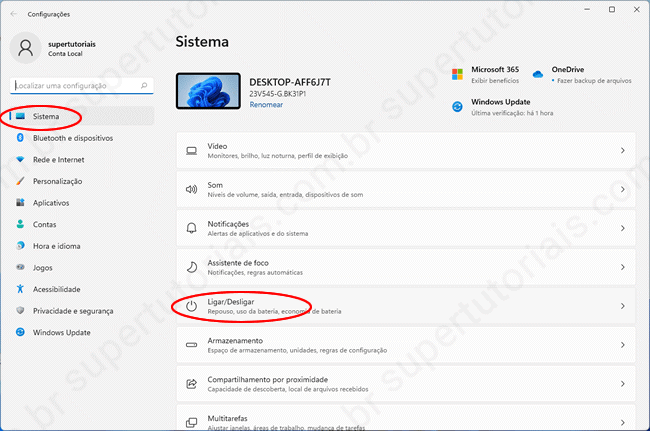Select Sistema in the sidebar
This screenshot has height=431, width=650.
coord(46,116)
